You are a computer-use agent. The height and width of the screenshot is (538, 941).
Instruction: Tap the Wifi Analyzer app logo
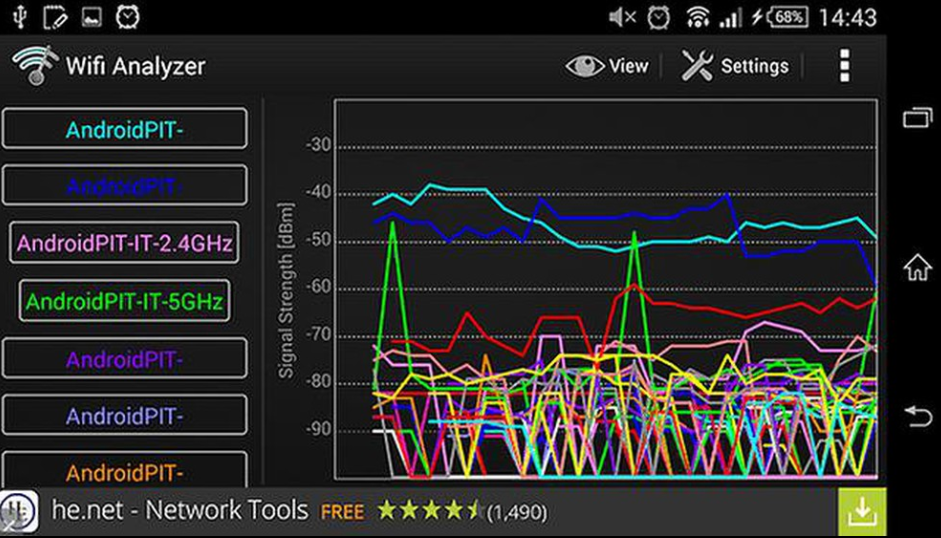(x=35, y=65)
